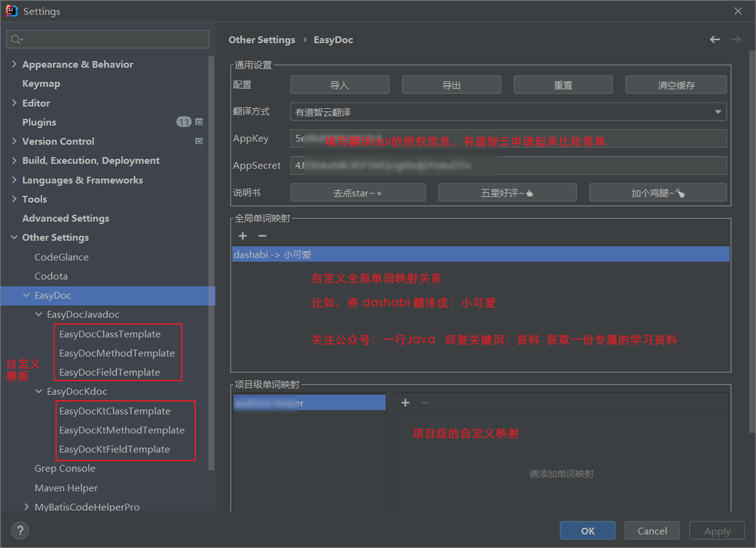This screenshot has width=756, height=548.
Task: Click the Version Control project settings icon
Action: tap(199, 141)
